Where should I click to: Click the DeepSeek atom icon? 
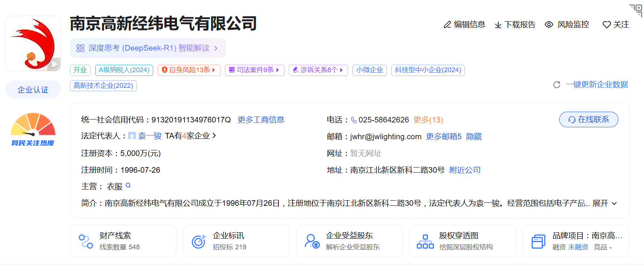click(80, 48)
